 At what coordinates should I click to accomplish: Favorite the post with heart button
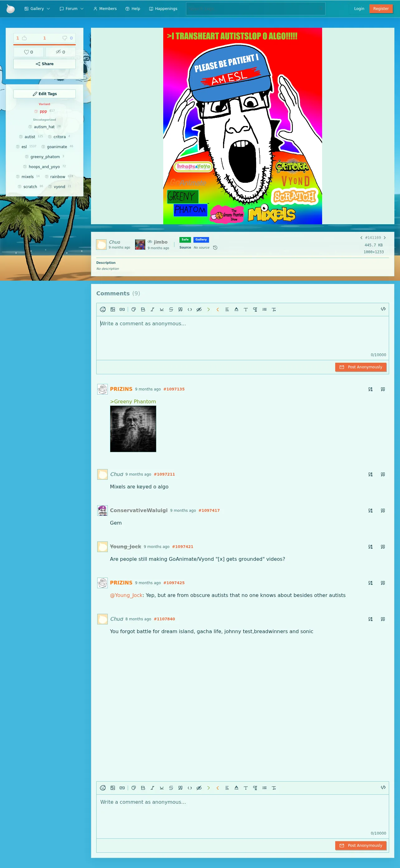(x=29, y=52)
